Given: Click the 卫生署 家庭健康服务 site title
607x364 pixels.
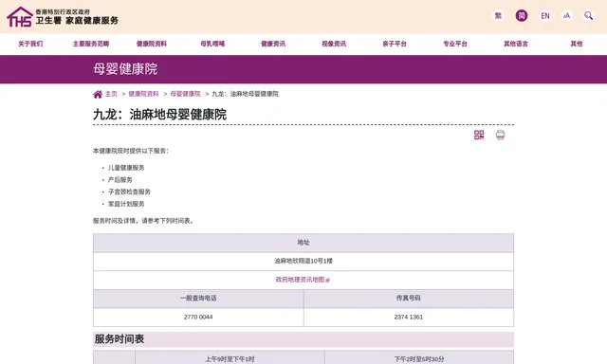Looking at the screenshot, I should click(77, 21).
